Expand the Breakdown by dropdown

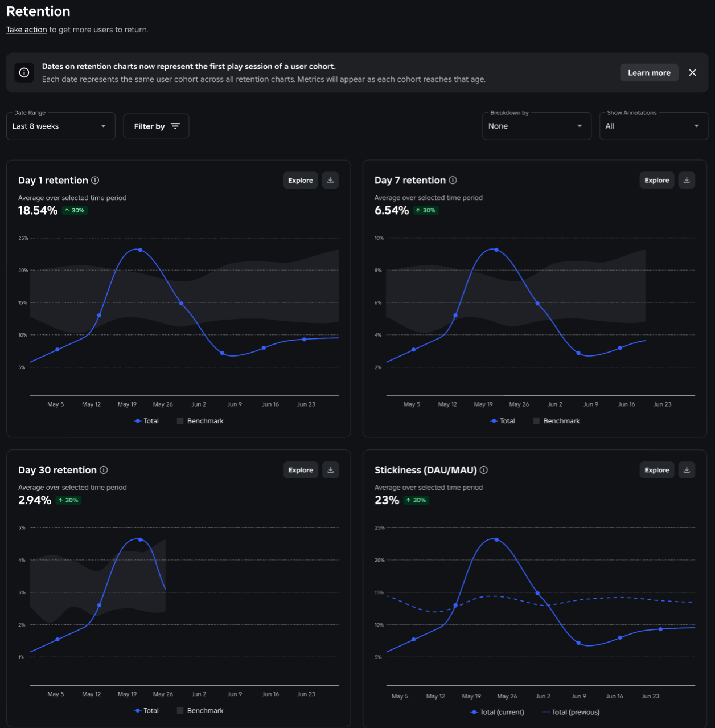536,126
